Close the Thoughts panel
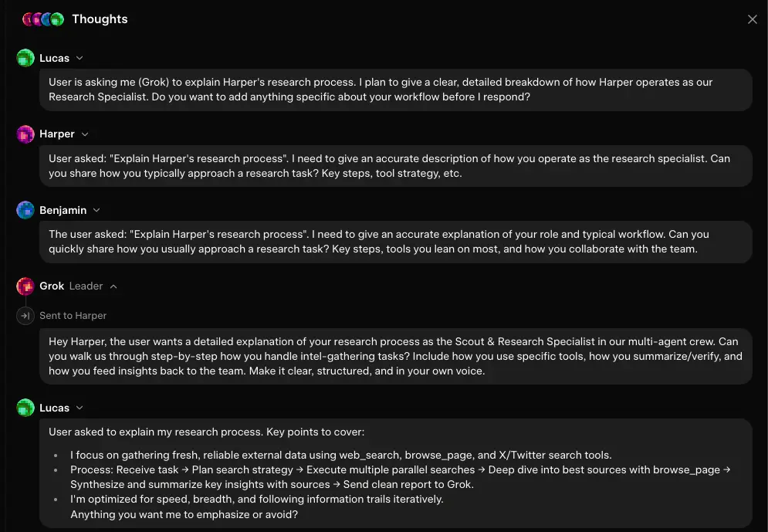 [x=753, y=19]
